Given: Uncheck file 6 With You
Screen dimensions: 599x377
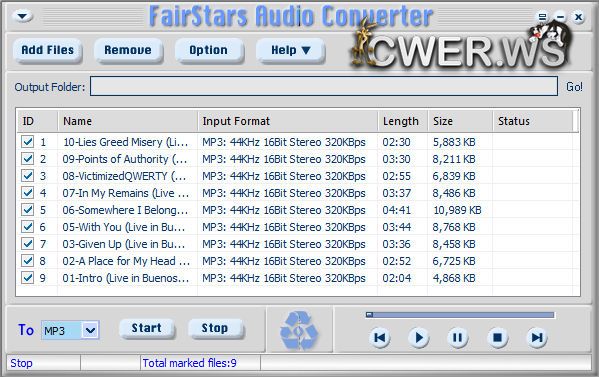Looking at the screenshot, I should 28,227.
